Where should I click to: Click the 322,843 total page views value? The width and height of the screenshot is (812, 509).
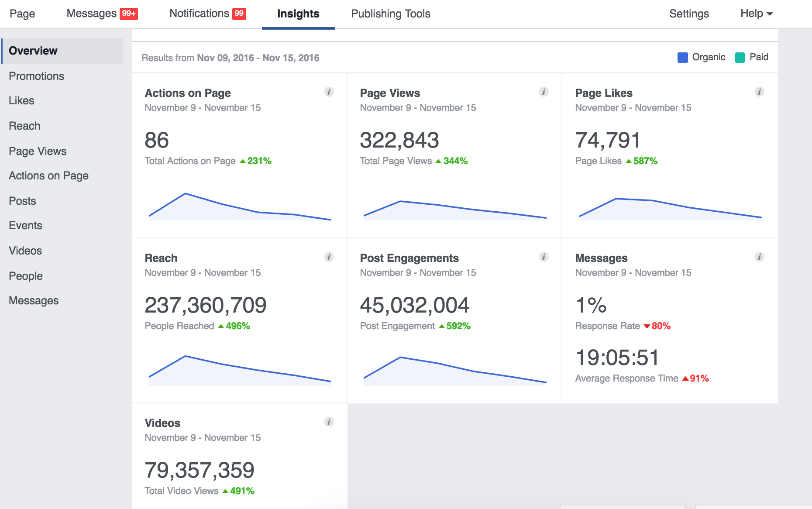(x=399, y=140)
